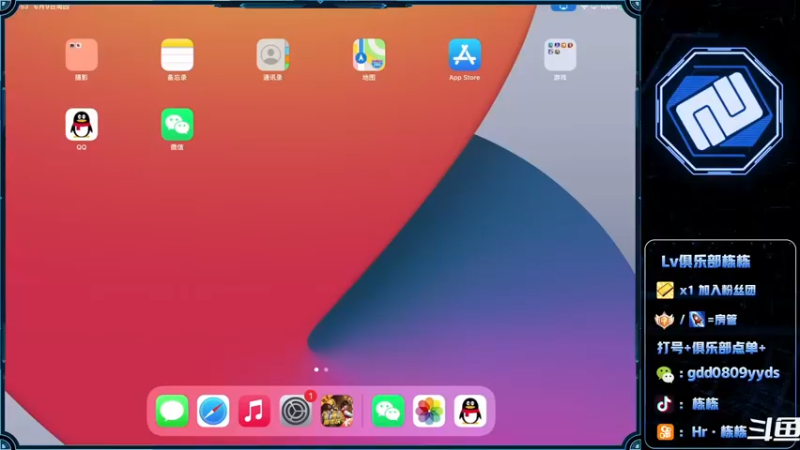800x450 pixels.
Task: Open the 游戏 games folder
Action: click(560, 55)
